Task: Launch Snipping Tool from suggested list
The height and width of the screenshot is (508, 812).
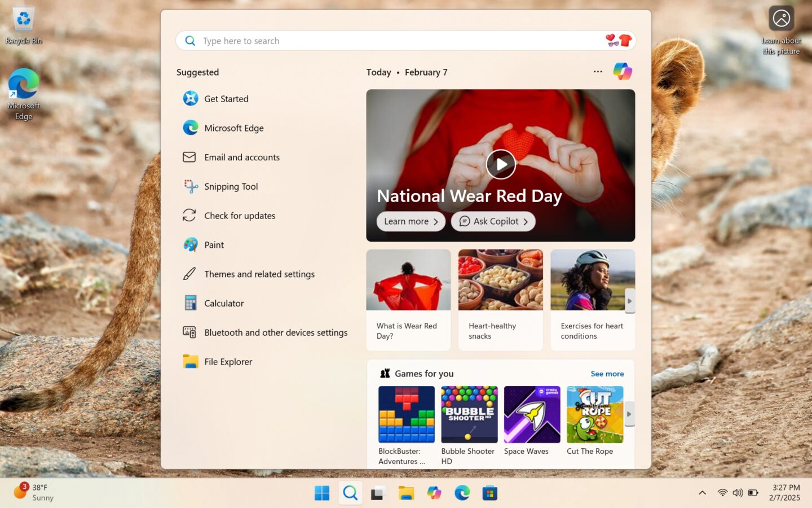Action: coord(190,186)
